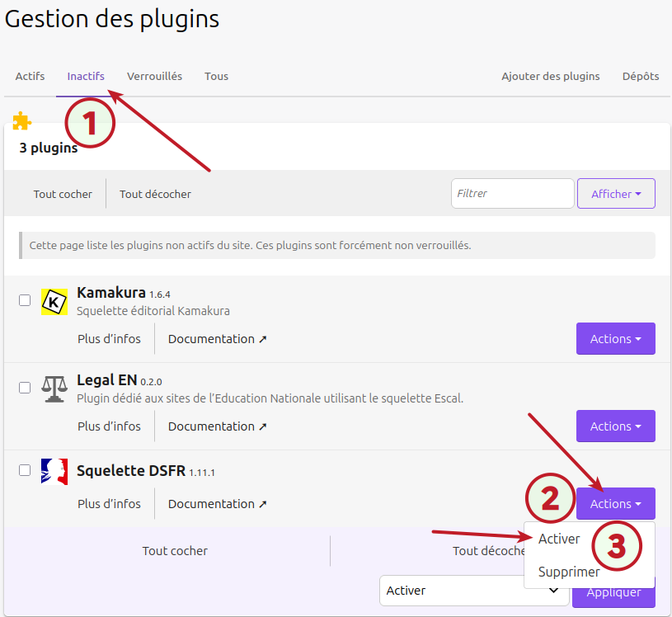Go to Ajouter des plugins
The height and width of the screenshot is (617, 672).
(550, 77)
